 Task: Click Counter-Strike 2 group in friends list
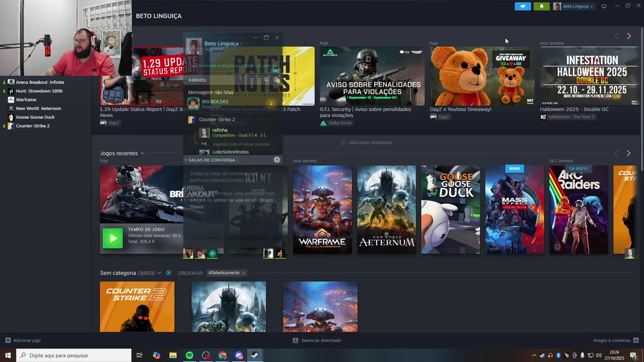click(217, 120)
